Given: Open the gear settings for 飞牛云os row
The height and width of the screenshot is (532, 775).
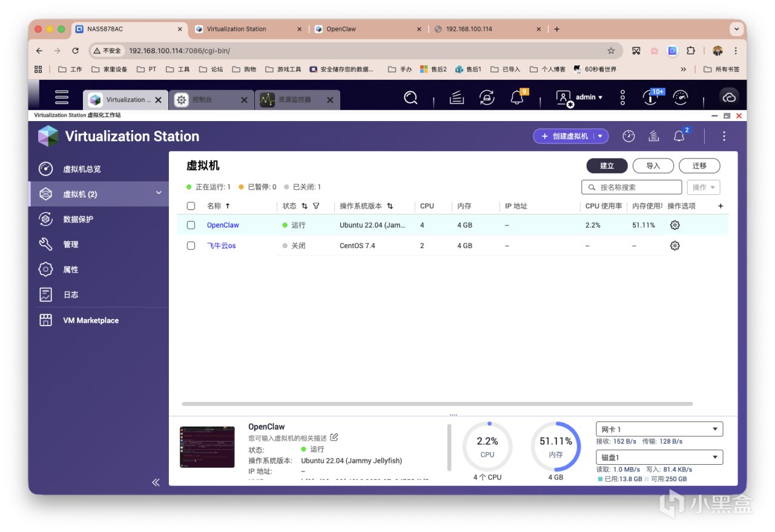Looking at the screenshot, I should click(675, 246).
